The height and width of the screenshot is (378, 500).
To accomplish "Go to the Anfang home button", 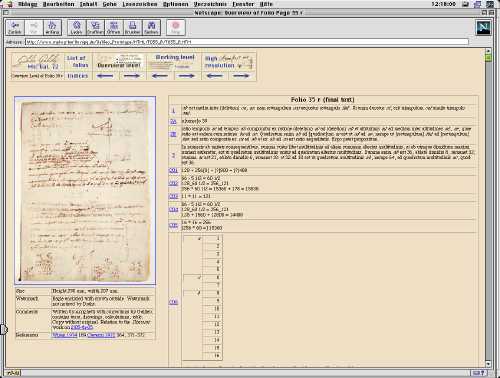I will coord(52,28).
